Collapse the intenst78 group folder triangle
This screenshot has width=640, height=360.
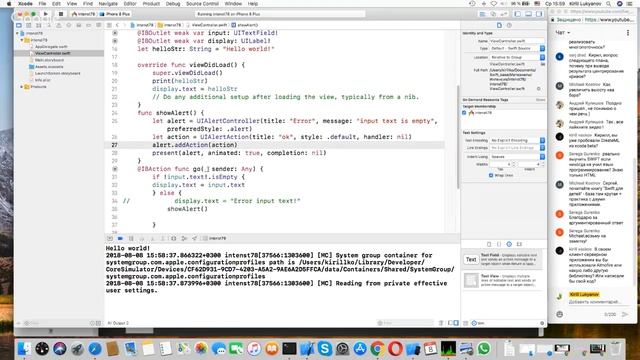pos(22,40)
